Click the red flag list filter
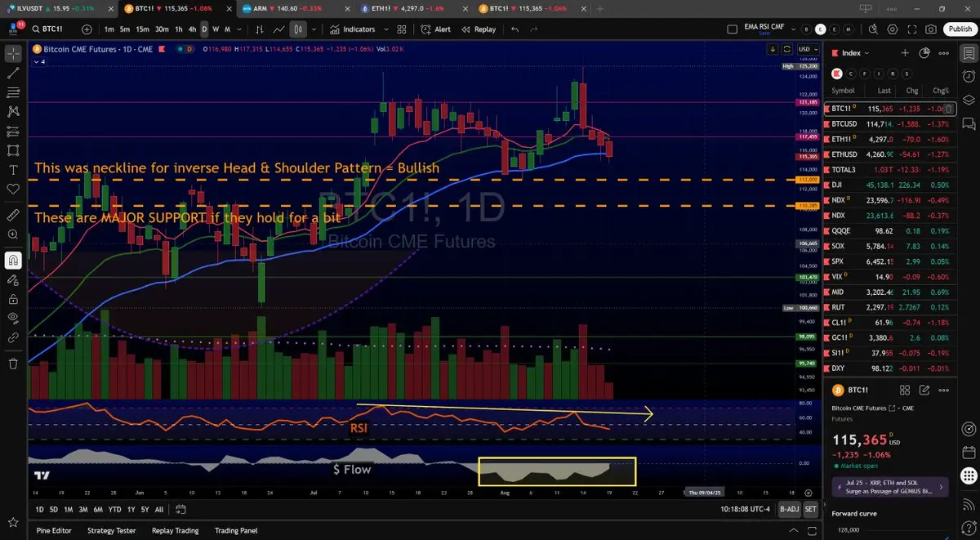 (836, 73)
